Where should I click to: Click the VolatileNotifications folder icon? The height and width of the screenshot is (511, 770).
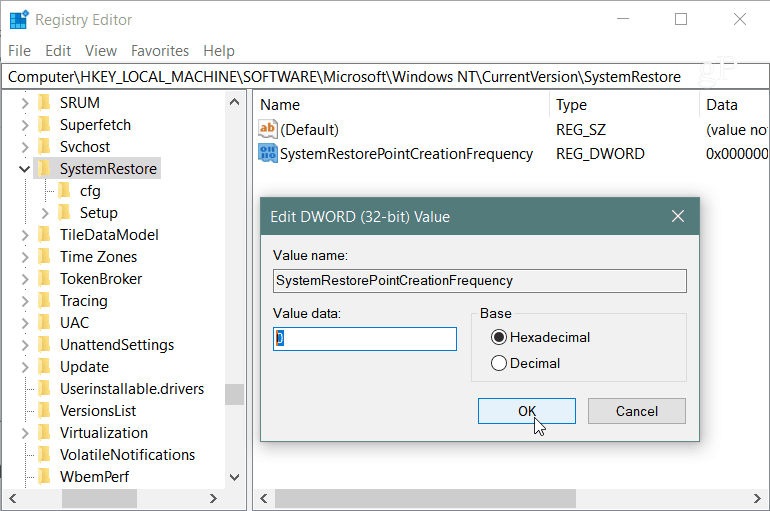[x=44, y=455]
